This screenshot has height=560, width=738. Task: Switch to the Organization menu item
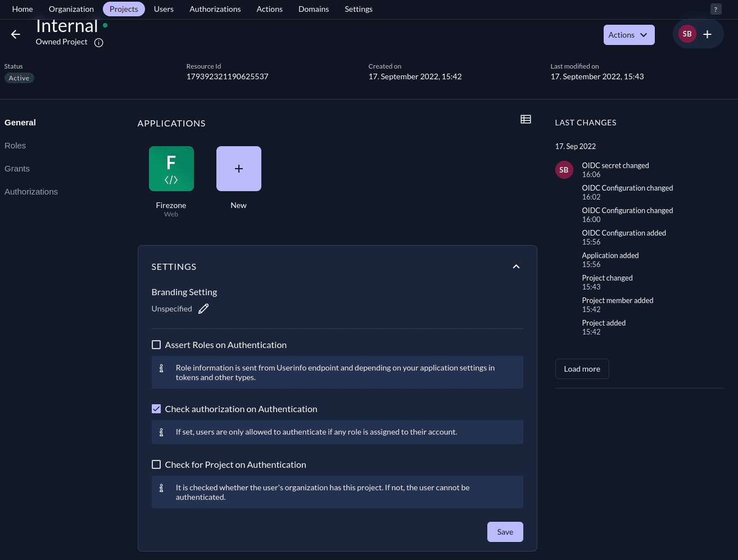tap(71, 9)
